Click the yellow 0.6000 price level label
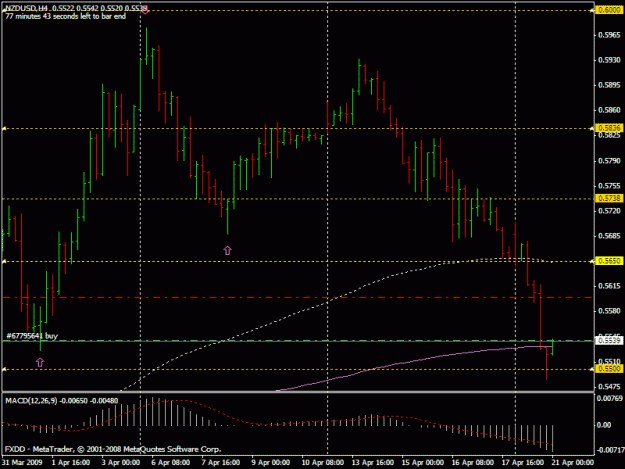 (609, 10)
